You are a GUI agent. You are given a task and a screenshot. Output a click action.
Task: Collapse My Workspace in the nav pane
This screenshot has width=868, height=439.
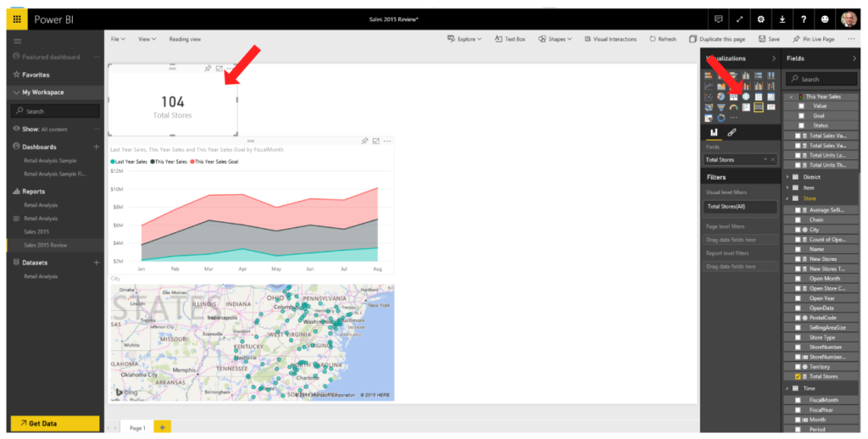(x=17, y=92)
